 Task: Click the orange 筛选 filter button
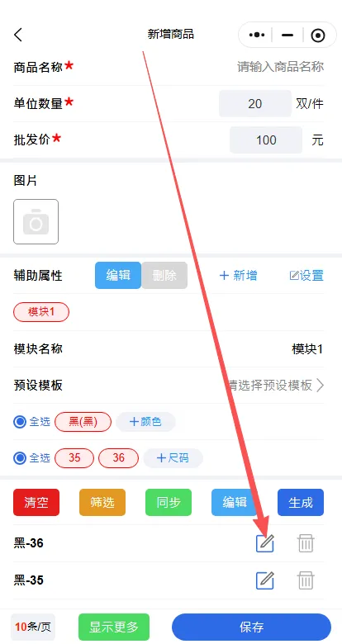pos(102,502)
